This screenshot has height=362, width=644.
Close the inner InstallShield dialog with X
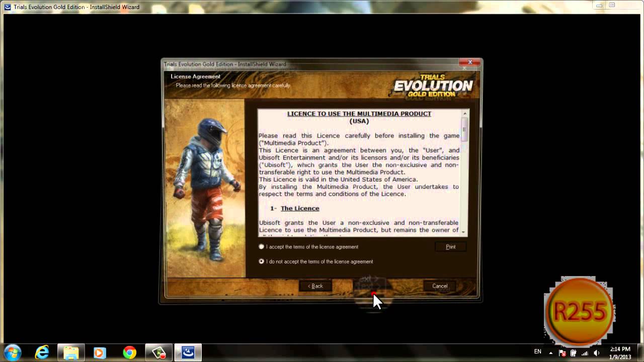470,62
